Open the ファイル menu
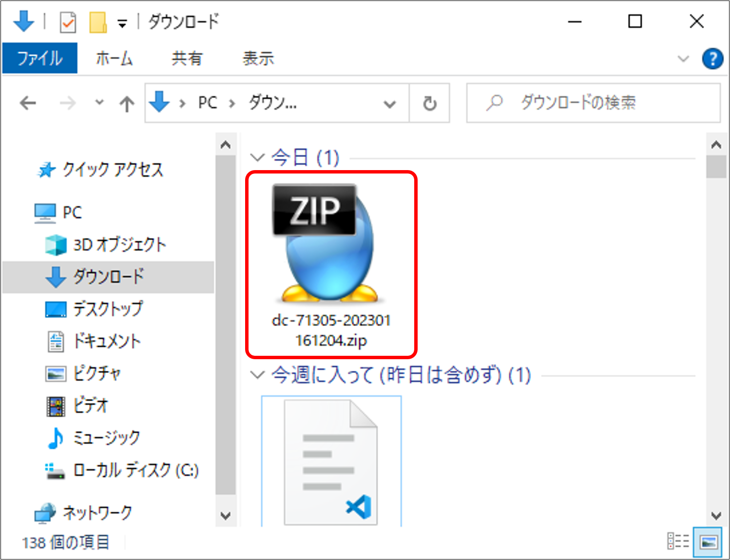Screen dimensions: 730x560 click(x=39, y=58)
